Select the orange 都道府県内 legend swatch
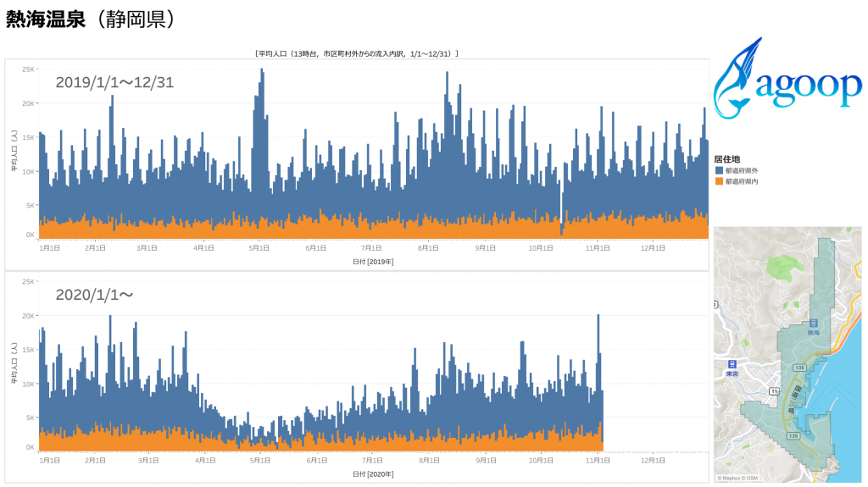Viewport: 868px width, 487px height. click(x=719, y=181)
